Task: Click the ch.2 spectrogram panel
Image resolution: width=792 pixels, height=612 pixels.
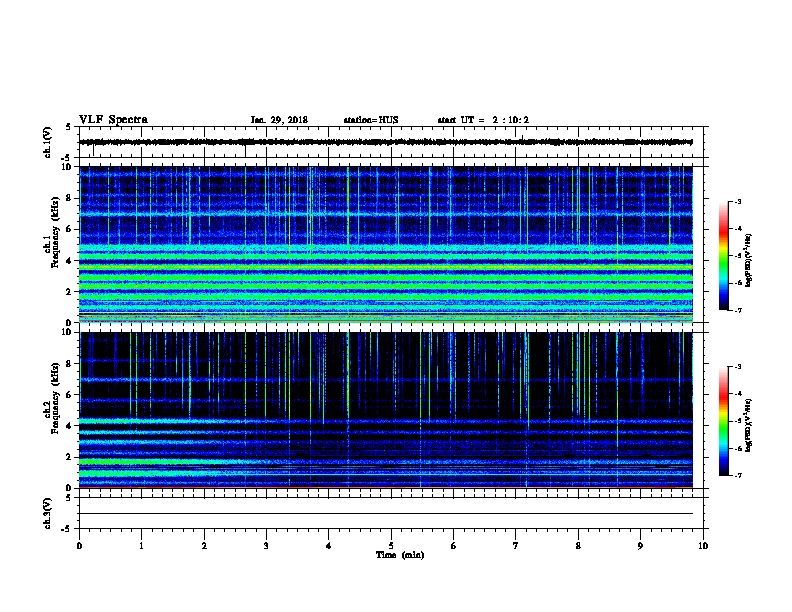Action: 386,410
